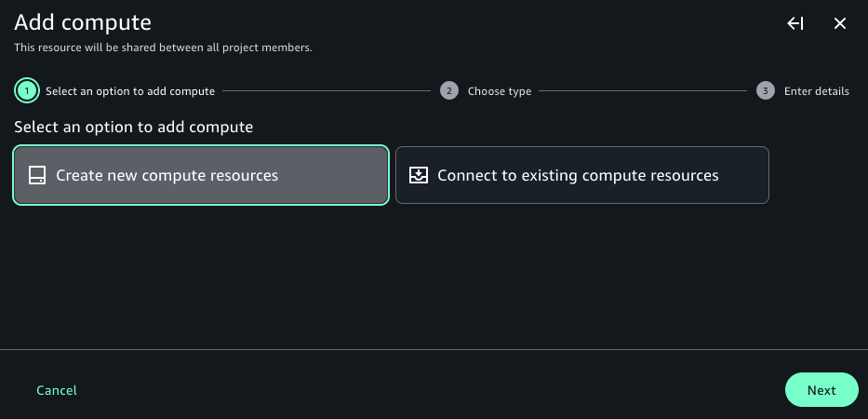Screen dimensions: 868x419
Task: Jump to the Enter details step label
Action: click(816, 91)
